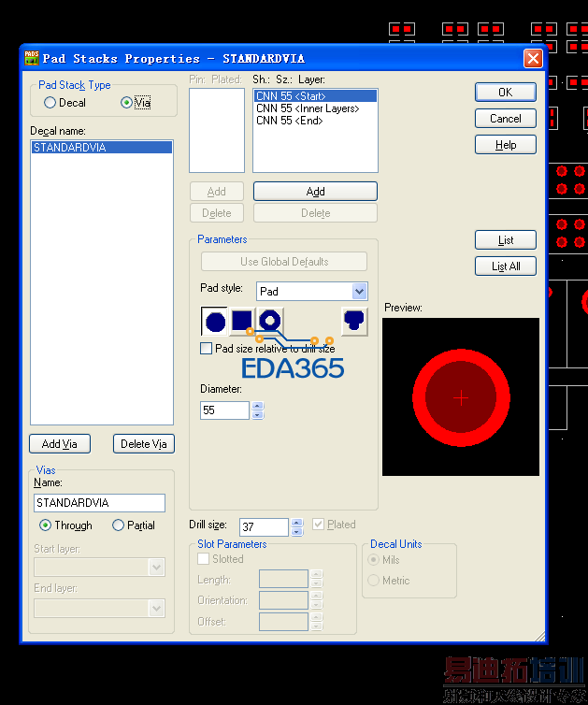The image size is (588, 705).
Task: Select the Through via radio button
Action: tap(45, 525)
